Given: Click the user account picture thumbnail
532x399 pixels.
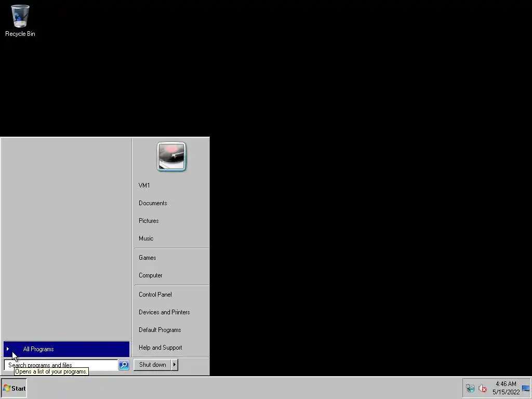Looking at the screenshot, I should [171, 156].
